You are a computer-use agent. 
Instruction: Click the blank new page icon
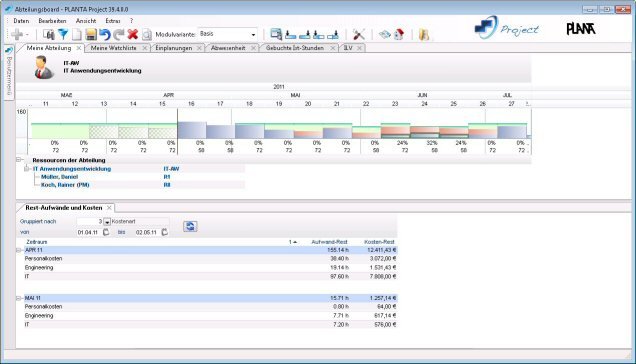pos(77,34)
